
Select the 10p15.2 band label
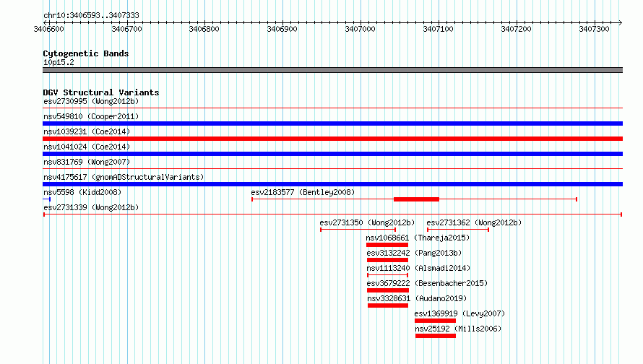pyautogui.click(x=59, y=62)
